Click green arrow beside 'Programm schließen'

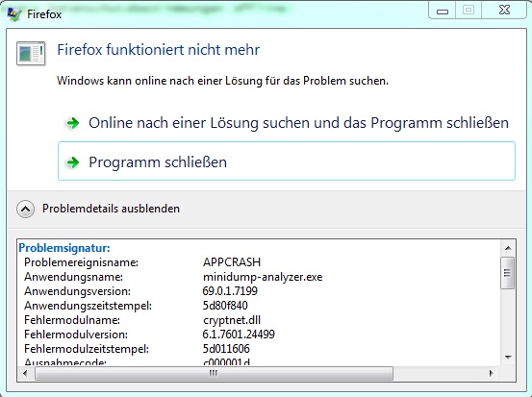tap(72, 162)
